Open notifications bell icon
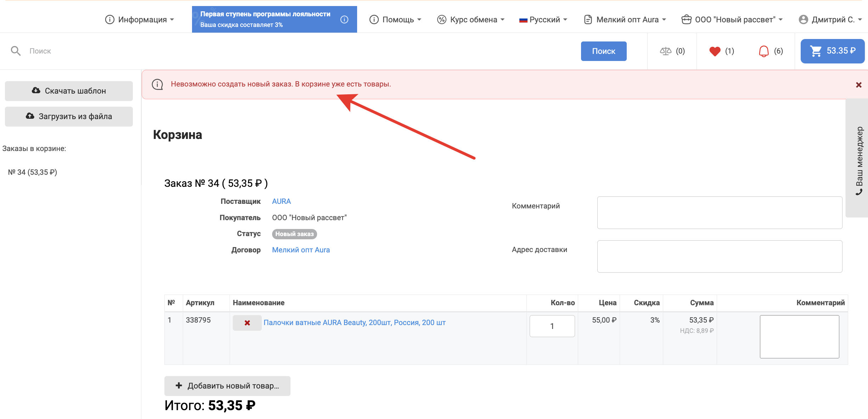This screenshot has width=868, height=419. pyautogui.click(x=763, y=51)
